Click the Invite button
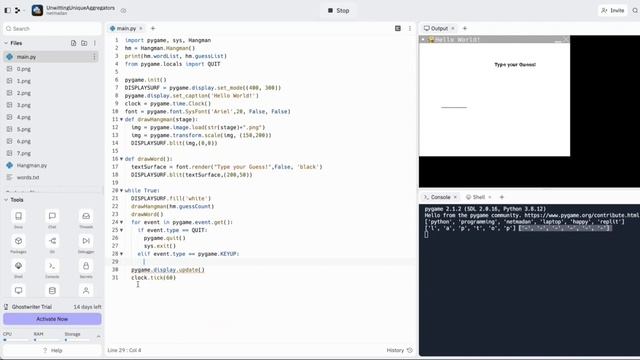Screen dimensions: 640x360 tap(613, 11)
